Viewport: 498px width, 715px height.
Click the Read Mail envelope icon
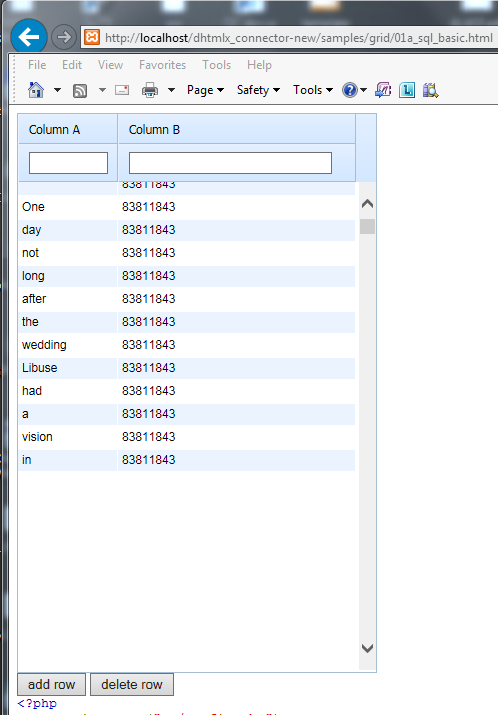tap(122, 90)
